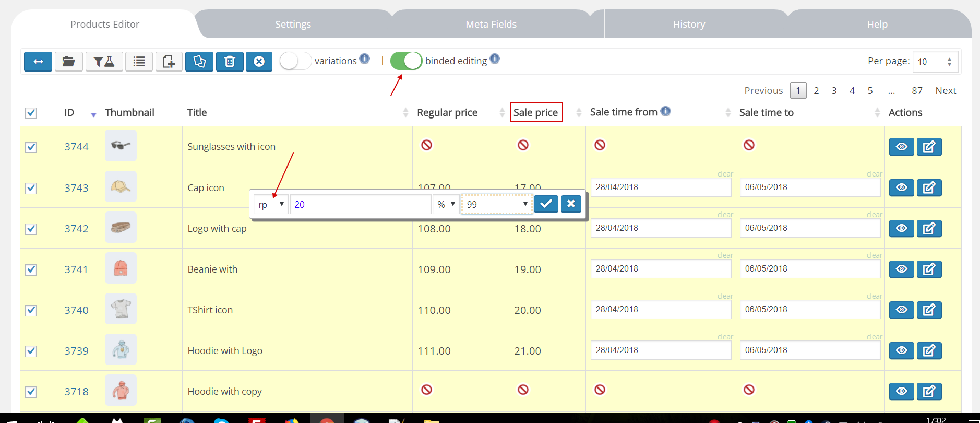Enable the variations toggle switch
Image resolution: width=980 pixels, height=423 pixels.
point(295,61)
